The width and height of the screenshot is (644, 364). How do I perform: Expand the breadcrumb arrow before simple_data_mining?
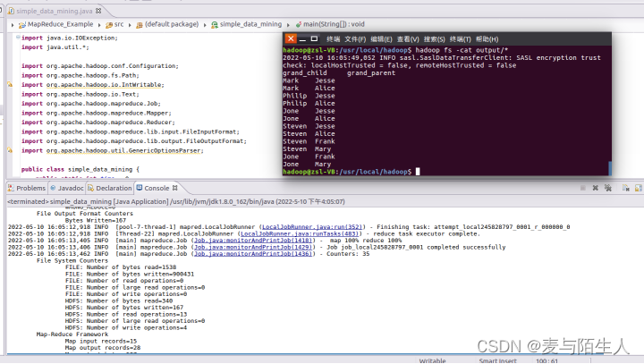(205, 25)
